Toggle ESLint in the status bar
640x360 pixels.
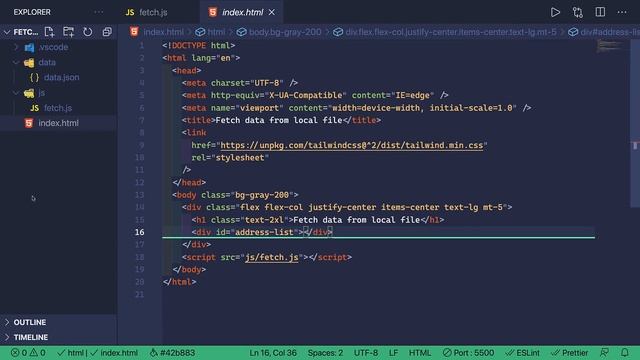point(522,353)
